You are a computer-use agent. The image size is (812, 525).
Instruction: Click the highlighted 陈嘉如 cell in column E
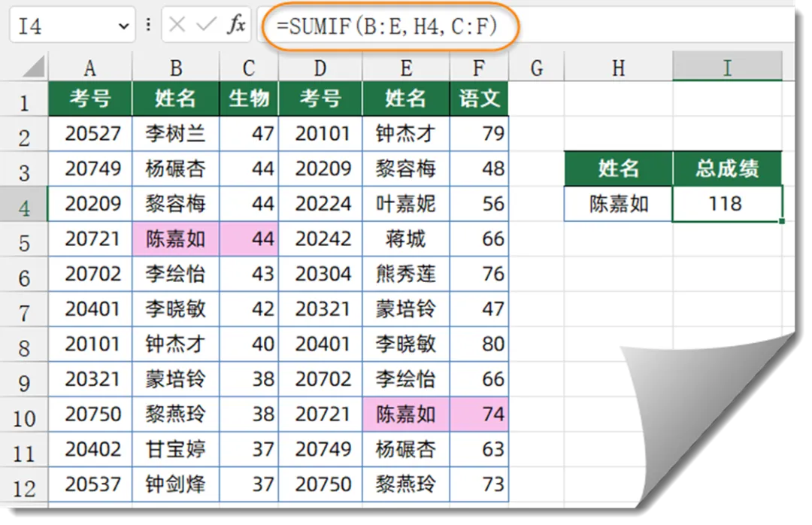click(x=405, y=414)
